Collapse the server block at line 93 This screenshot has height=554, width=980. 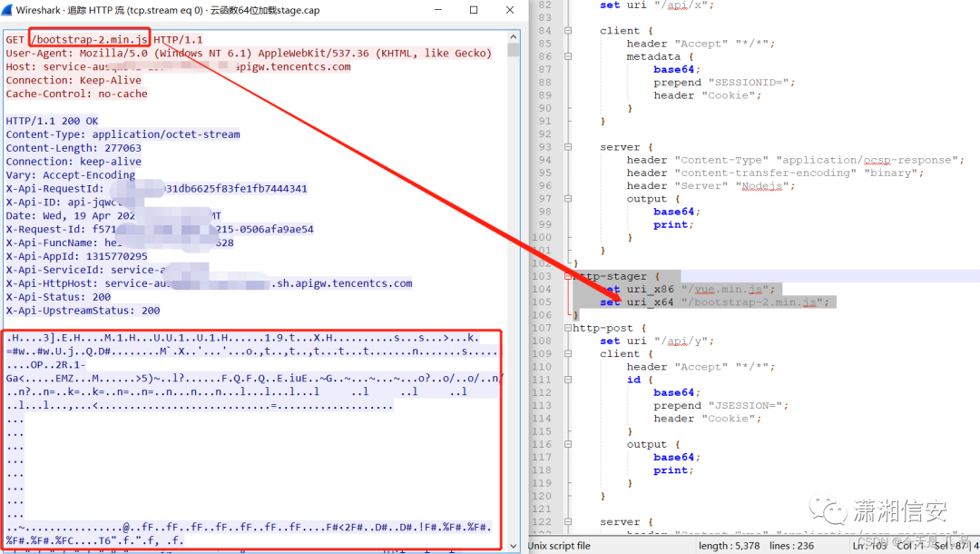[x=568, y=147]
